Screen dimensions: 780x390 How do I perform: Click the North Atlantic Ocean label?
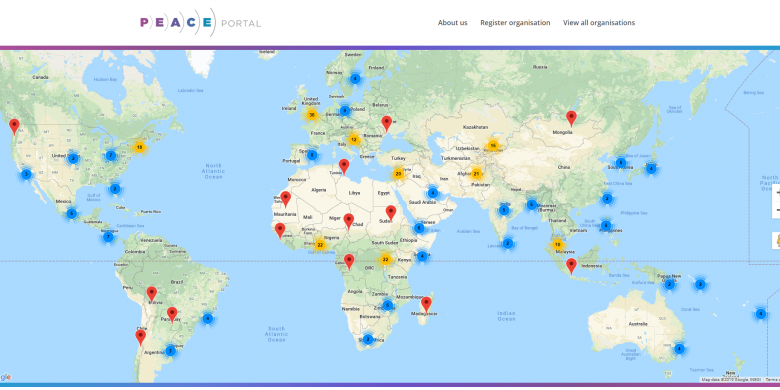click(x=214, y=171)
